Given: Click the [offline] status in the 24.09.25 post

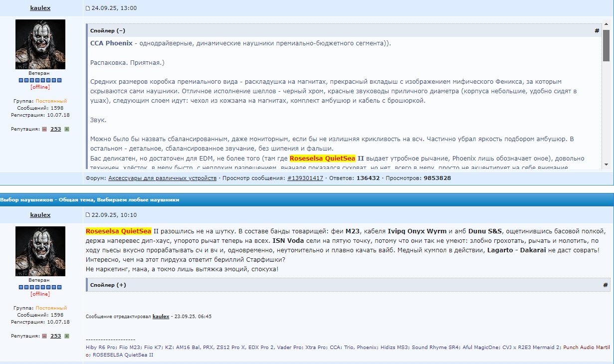Looking at the screenshot, I should (40, 87).
